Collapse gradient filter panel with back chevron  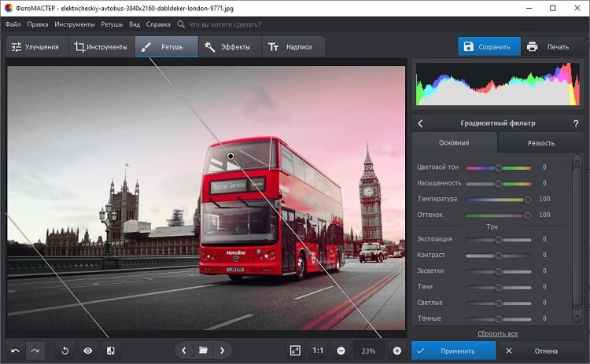click(x=420, y=123)
